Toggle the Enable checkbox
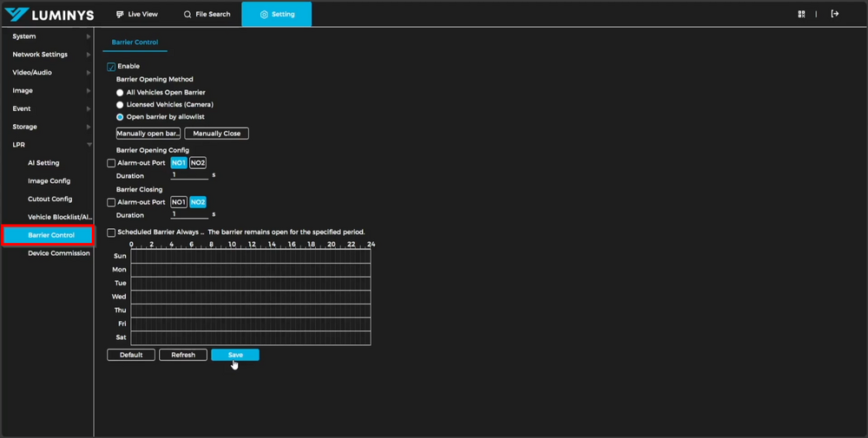 pos(111,67)
